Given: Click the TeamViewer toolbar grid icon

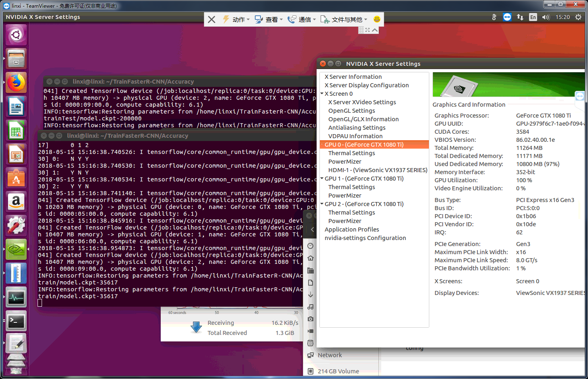Looking at the screenshot, I should [361, 30].
